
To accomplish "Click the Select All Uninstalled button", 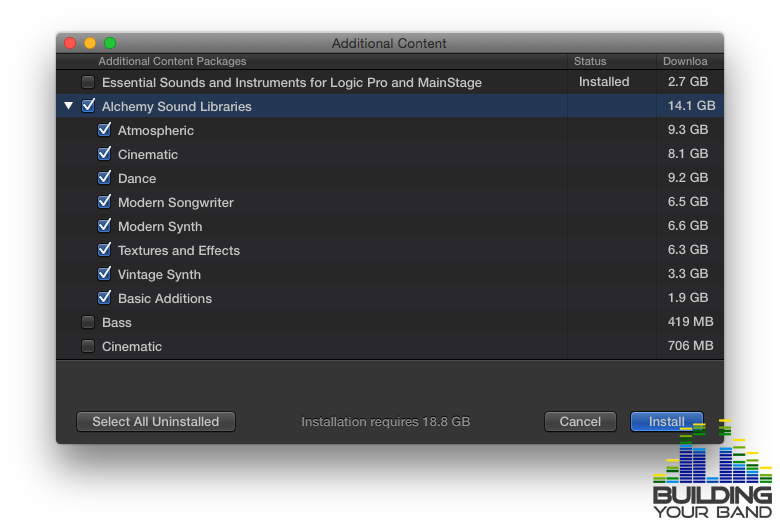I will (x=156, y=421).
